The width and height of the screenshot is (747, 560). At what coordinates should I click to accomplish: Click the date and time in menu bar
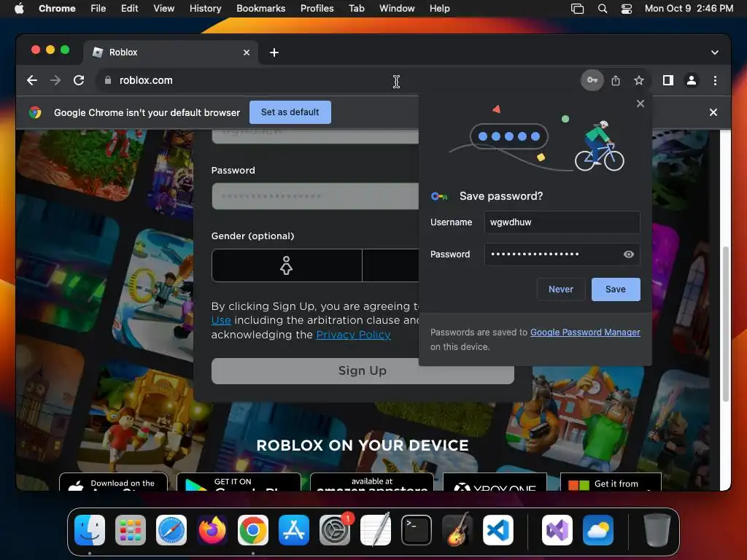[x=689, y=8]
